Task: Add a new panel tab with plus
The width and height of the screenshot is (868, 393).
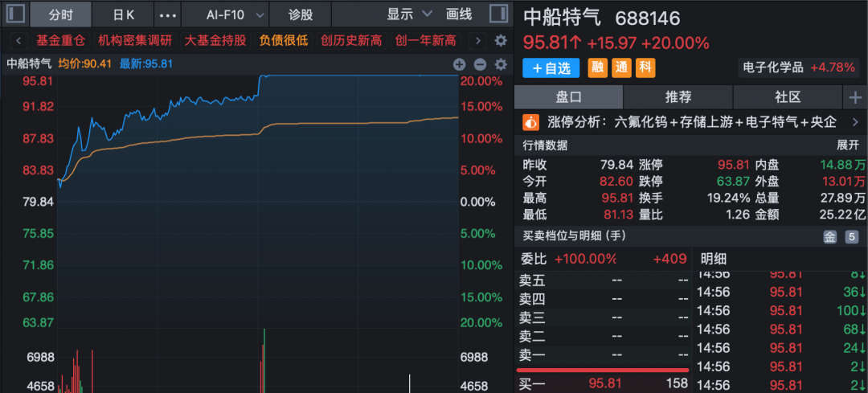Action: (855, 97)
